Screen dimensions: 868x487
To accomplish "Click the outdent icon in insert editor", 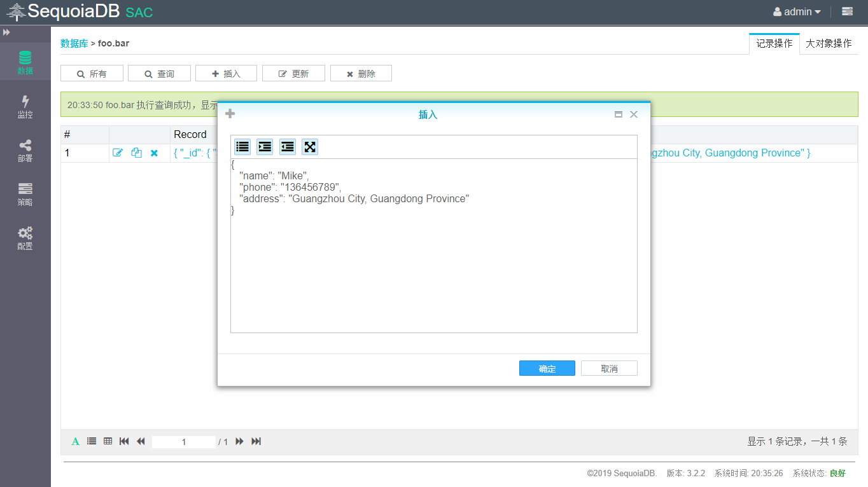I will [x=288, y=147].
